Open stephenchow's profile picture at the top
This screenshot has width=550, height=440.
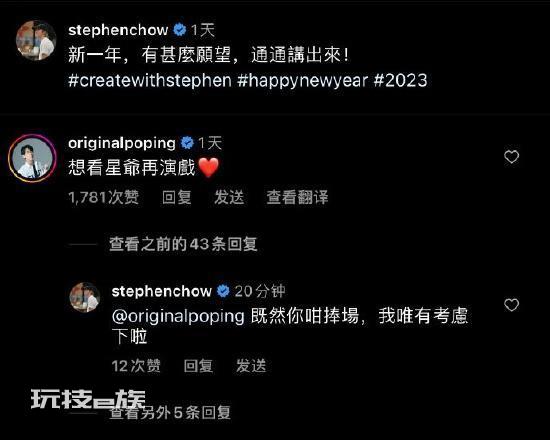[x=36, y=40]
